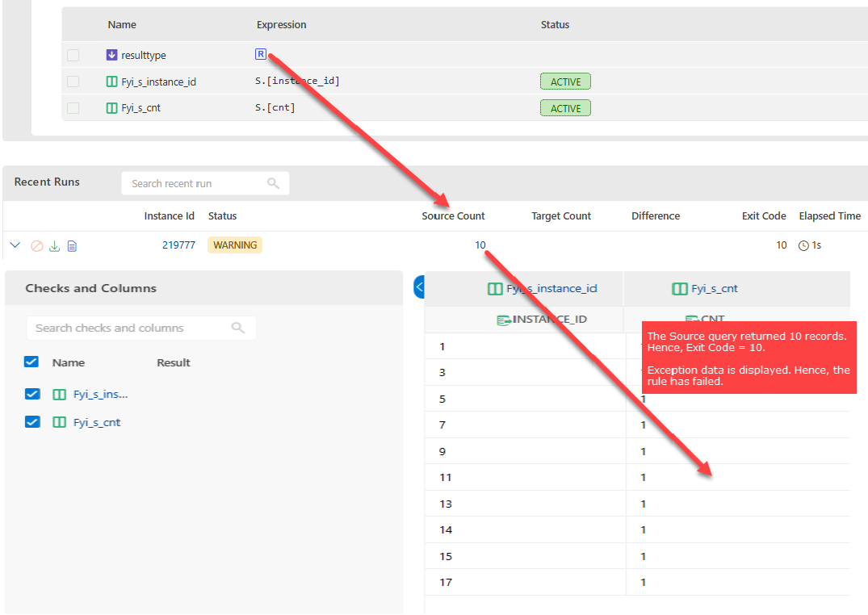This screenshot has height=615, width=868.
Task: Click the Source Count value 10 link
Action: (480, 245)
